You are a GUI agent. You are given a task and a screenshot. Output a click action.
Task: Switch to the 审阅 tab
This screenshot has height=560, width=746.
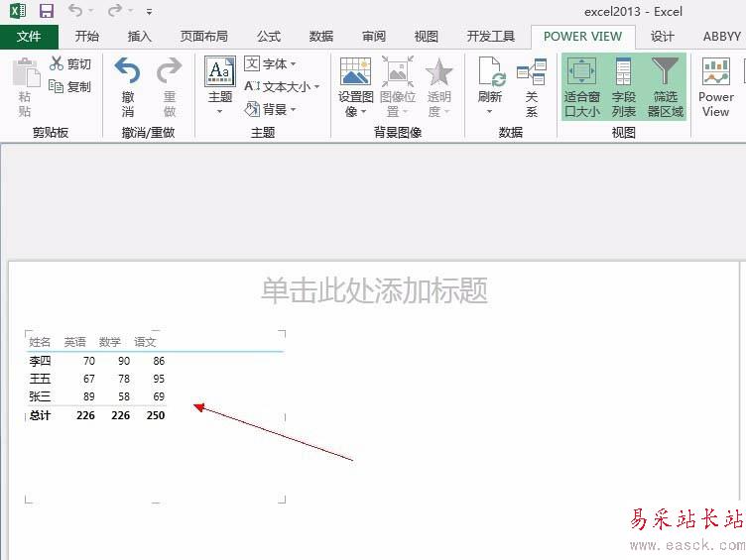point(374,36)
